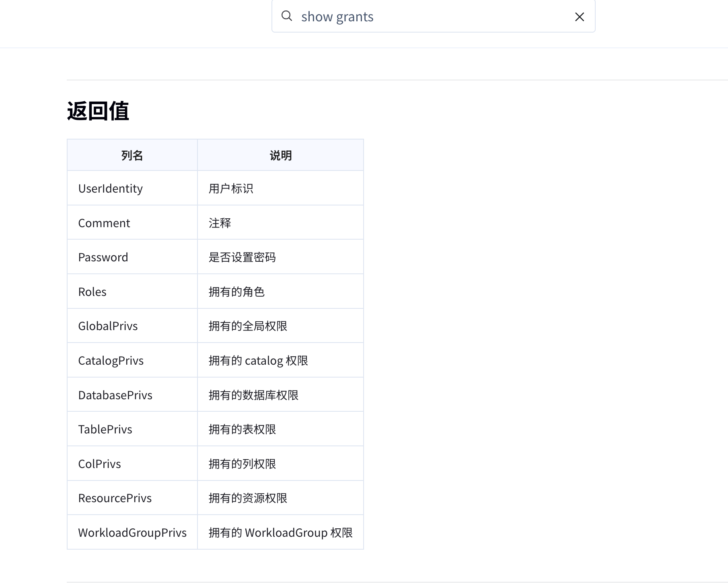This screenshot has height=583, width=728.
Task: Click the CatalogPrivs table cell
Action: click(111, 361)
